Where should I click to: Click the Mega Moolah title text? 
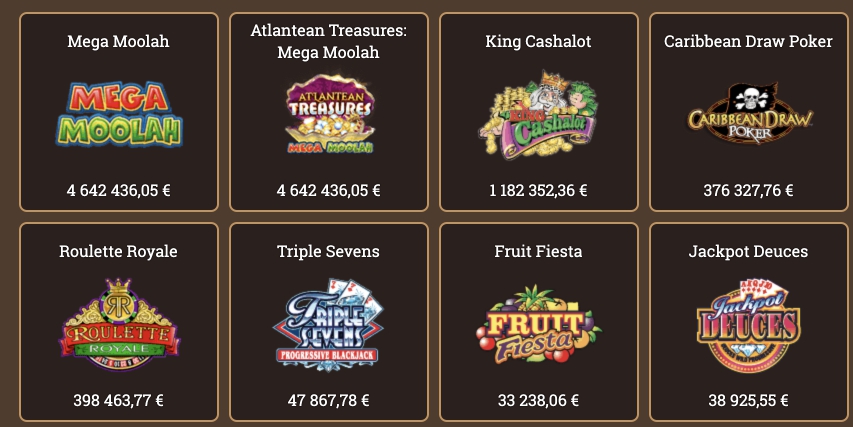tap(119, 41)
